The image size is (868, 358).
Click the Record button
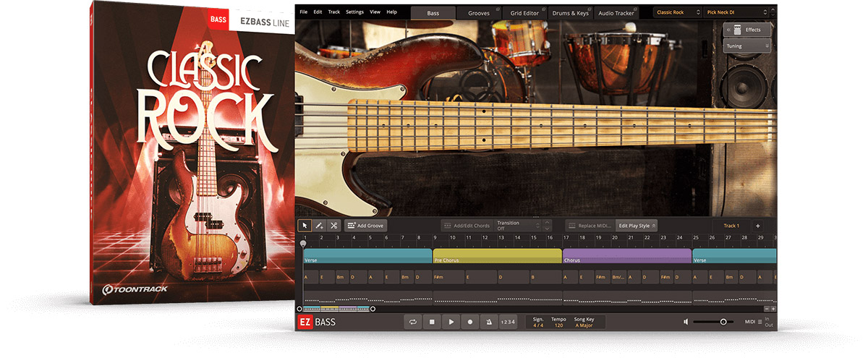click(470, 322)
